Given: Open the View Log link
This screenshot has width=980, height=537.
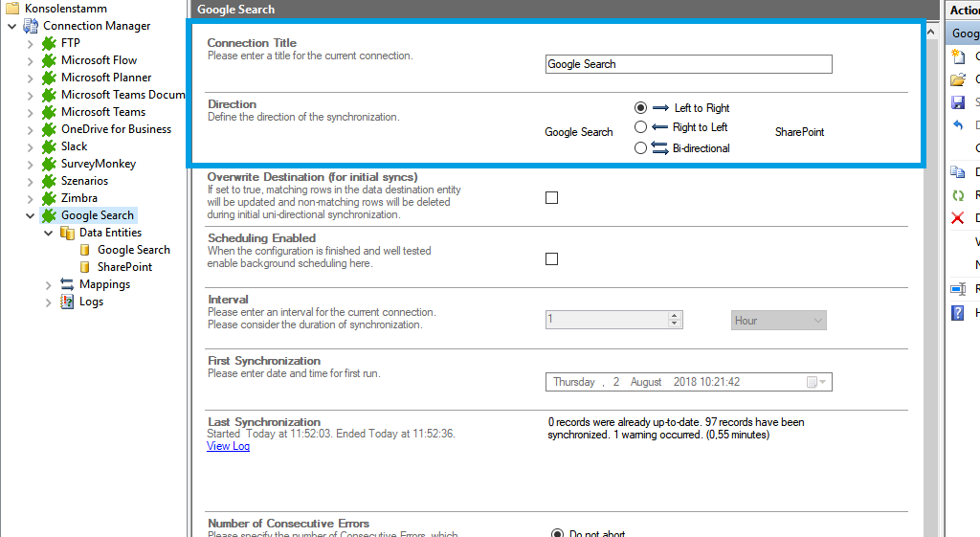Looking at the screenshot, I should 228,446.
